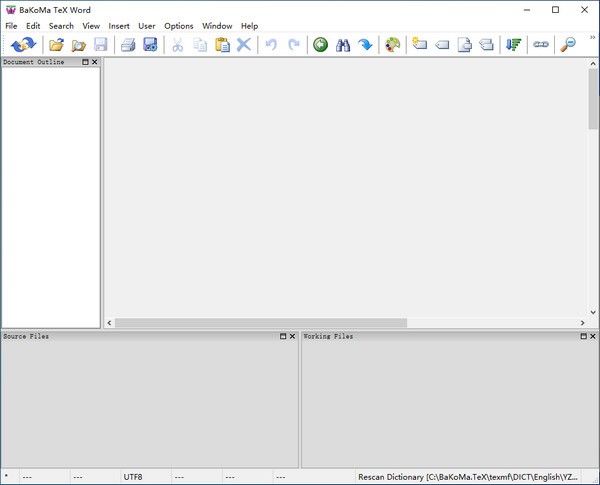600x485 pixels.
Task: Undock the Working Files panel
Action: (x=584, y=336)
